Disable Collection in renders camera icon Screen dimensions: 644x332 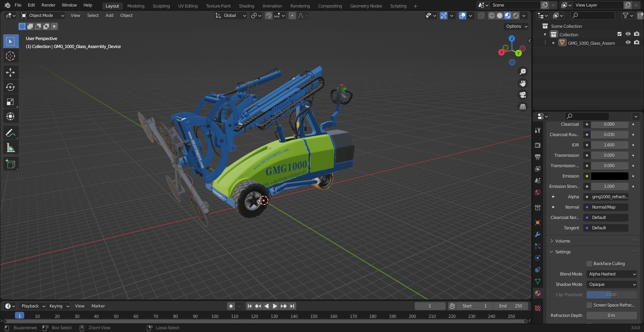(637, 34)
